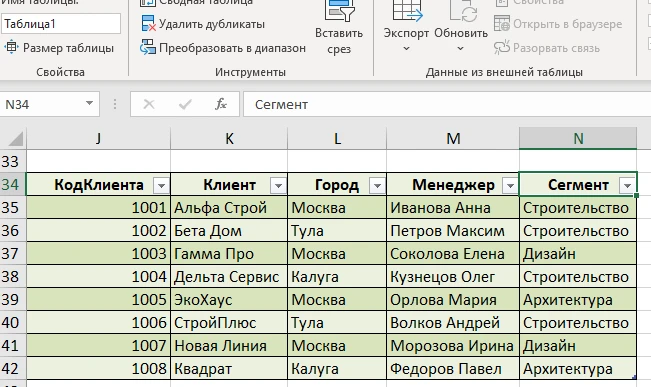Click Преобразовать в диапазон button text
This screenshot has height=387, width=651.
pyautogui.click(x=232, y=48)
